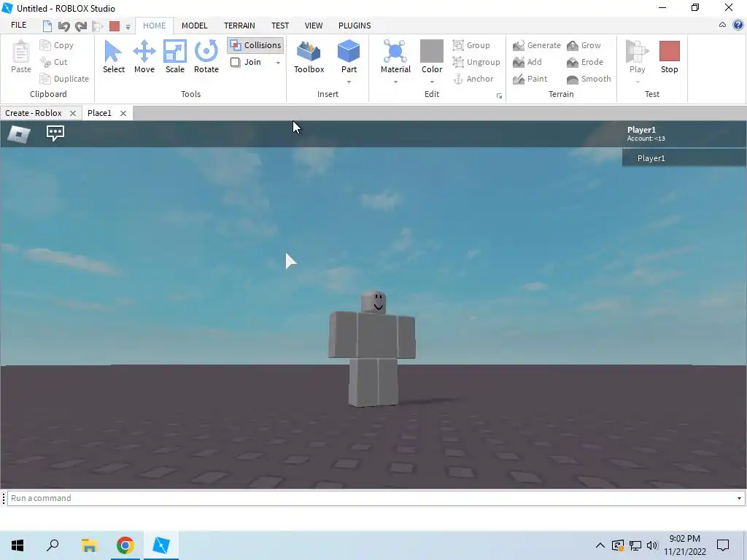Open the command bar history dropdown
Screen dimensions: 747x560
[739, 498]
